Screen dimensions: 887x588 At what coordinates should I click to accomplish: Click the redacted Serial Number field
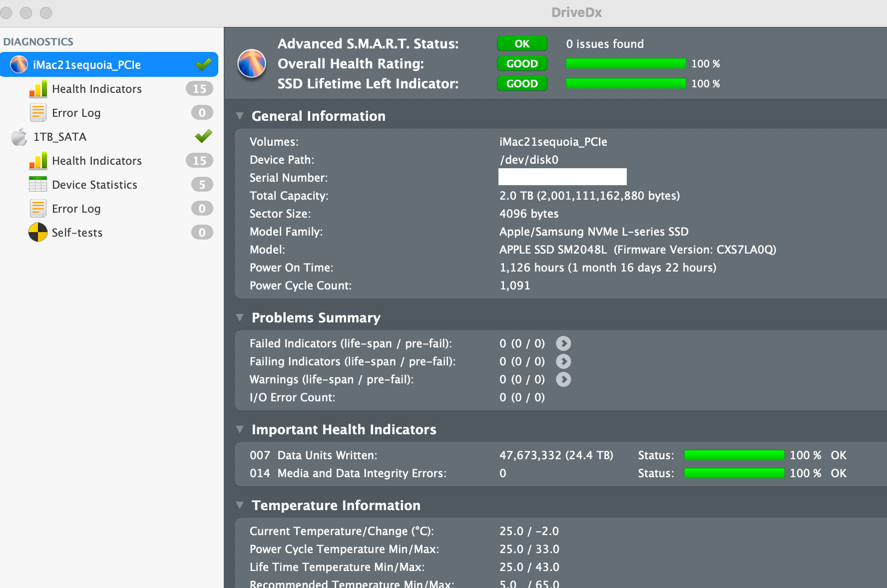pos(562,177)
